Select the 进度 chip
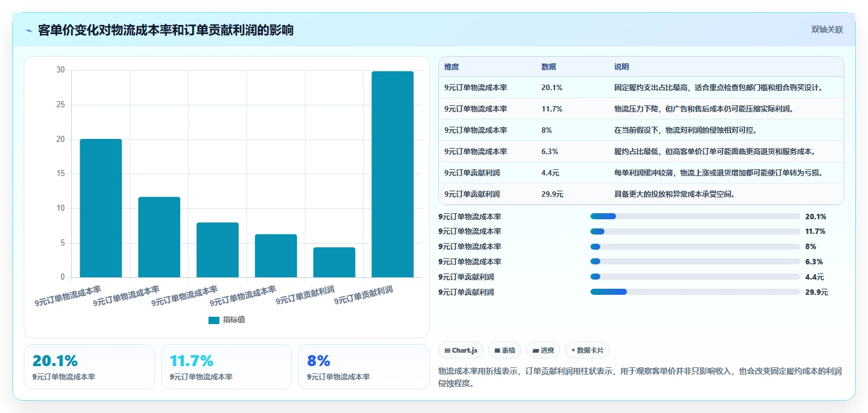The image size is (868, 413). tap(543, 350)
